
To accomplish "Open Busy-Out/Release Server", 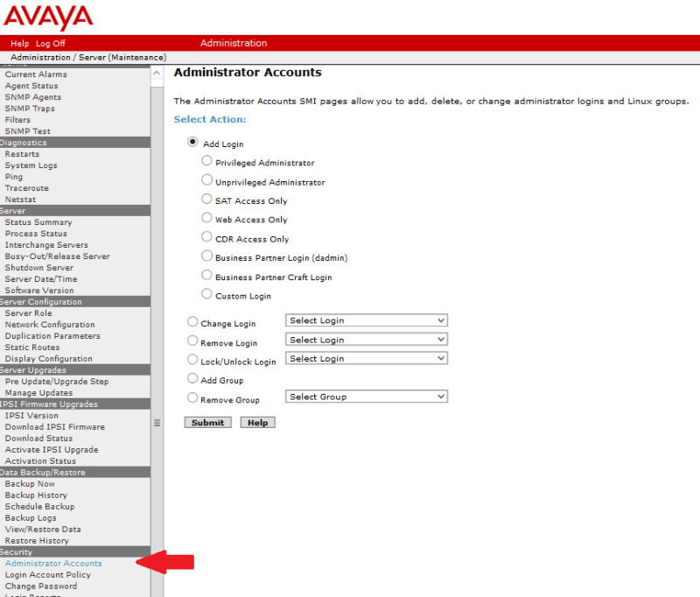I will (x=57, y=256).
